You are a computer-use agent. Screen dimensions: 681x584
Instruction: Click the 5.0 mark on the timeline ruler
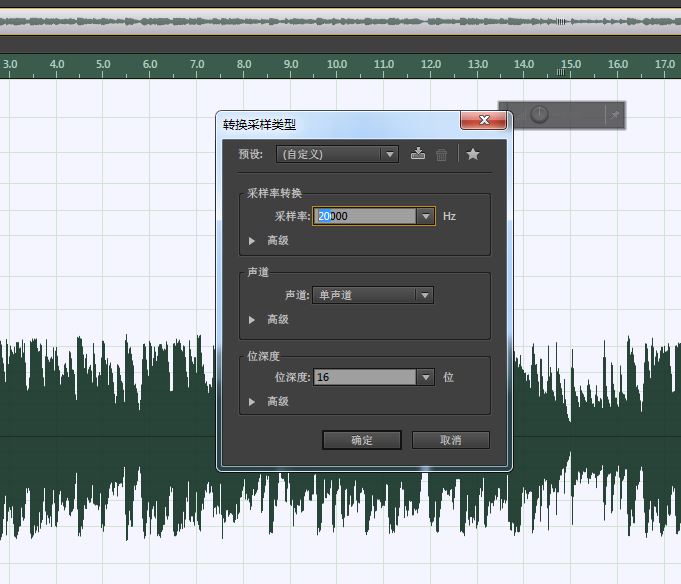[103, 65]
